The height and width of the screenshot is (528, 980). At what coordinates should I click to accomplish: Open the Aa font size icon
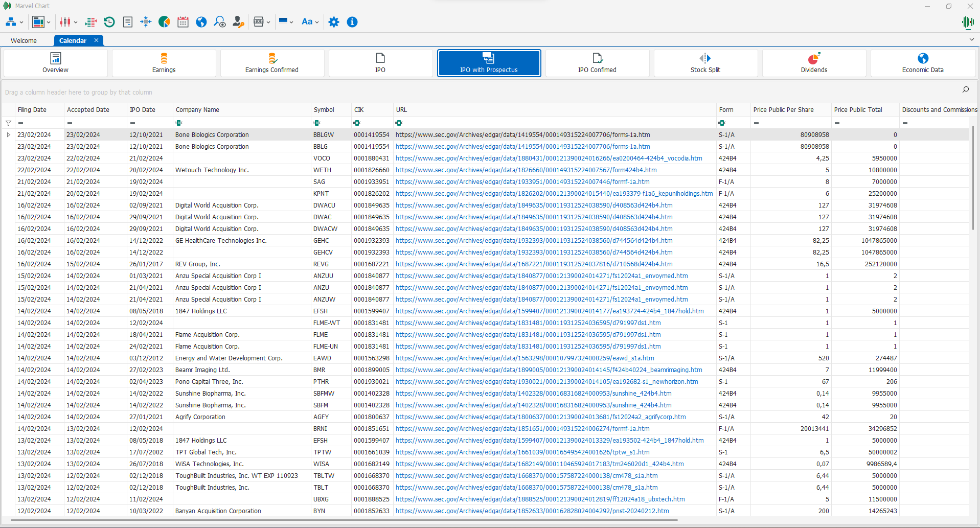[x=307, y=22]
